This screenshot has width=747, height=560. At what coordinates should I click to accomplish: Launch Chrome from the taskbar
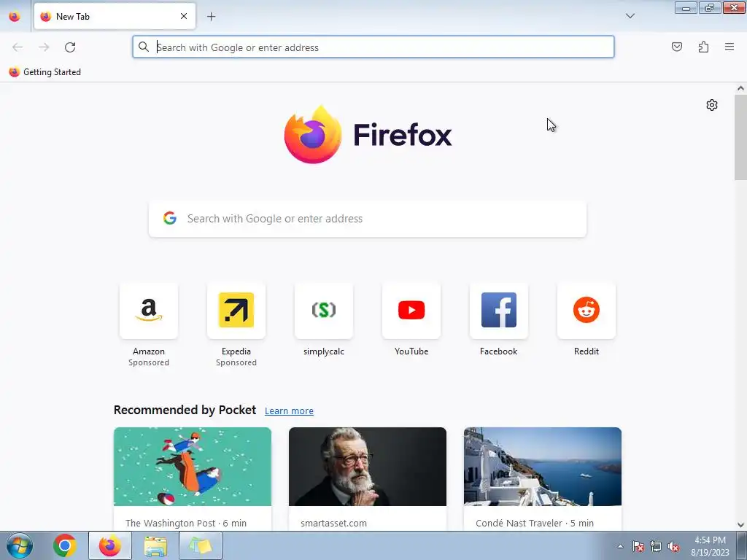pos(65,545)
